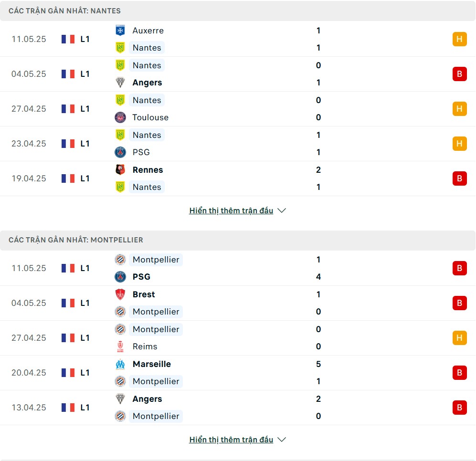
Task: Click the red B badge for Marseille–Montpellier
Action: [460, 373]
